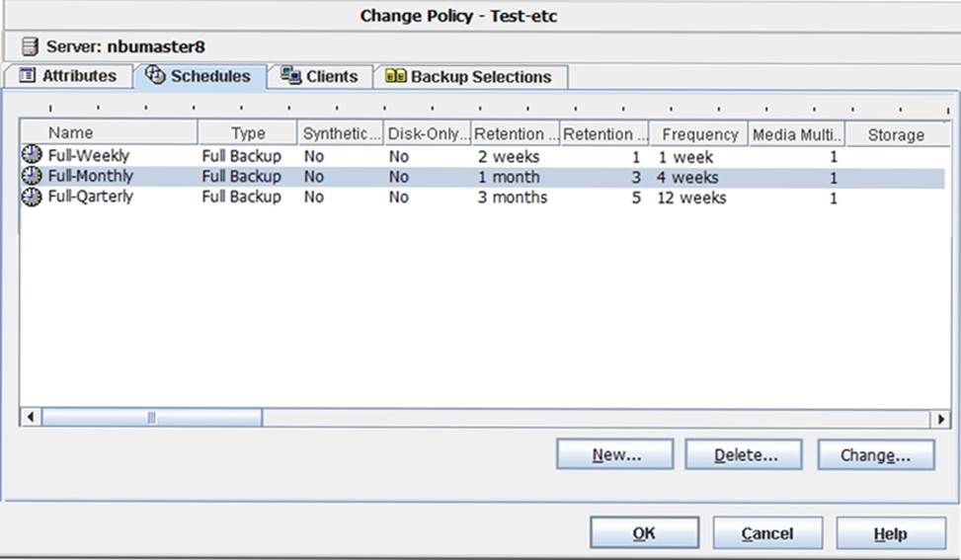Image resolution: width=961 pixels, height=560 pixels.
Task: Click Full Backup type in Full-Monthly row
Action: tap(241, 177)
